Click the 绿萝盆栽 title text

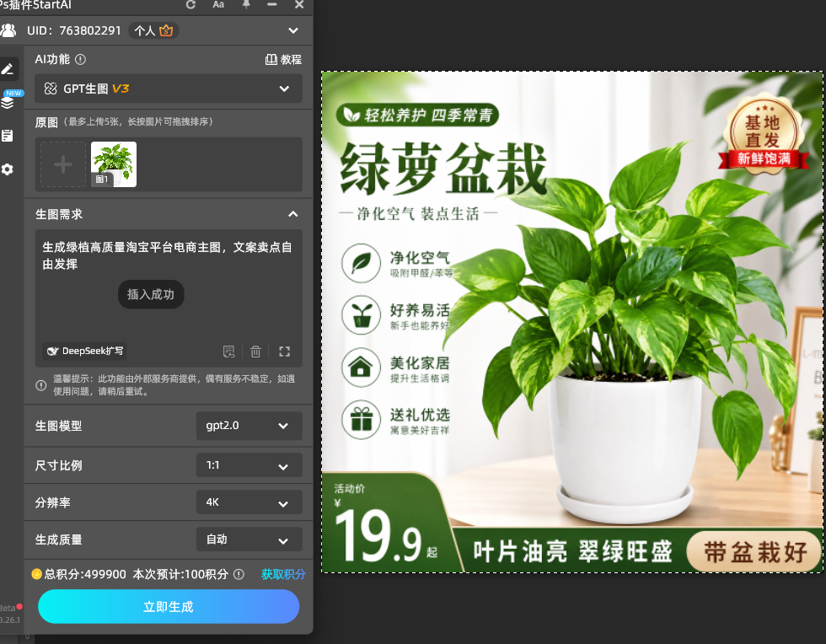[443, 169]
